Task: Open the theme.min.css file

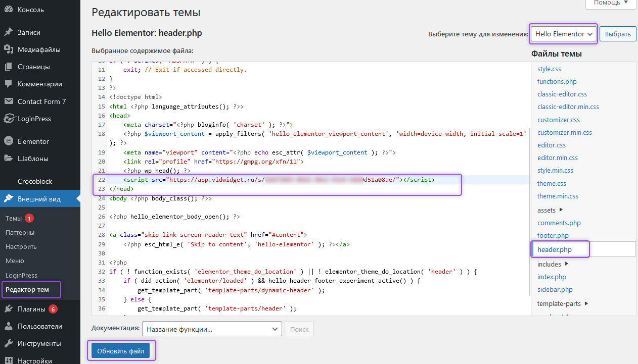Action: (558, 196)
